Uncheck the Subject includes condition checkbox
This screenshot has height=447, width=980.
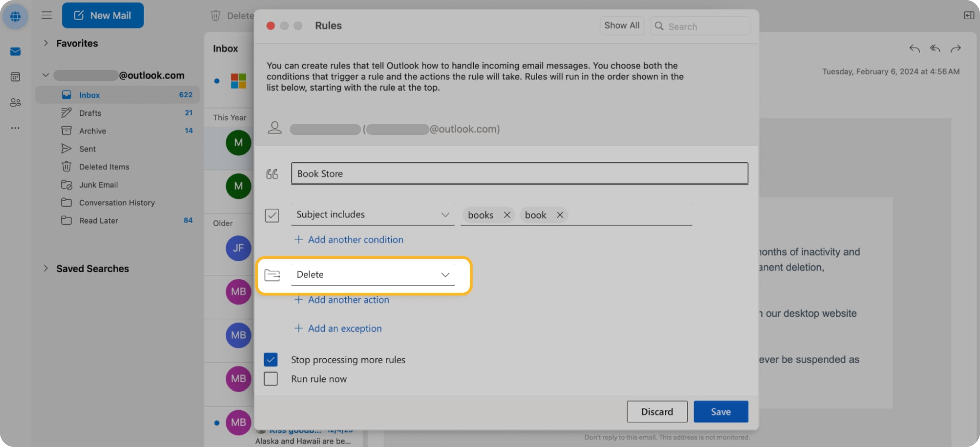pyautogui.click(x=272, y=215)
